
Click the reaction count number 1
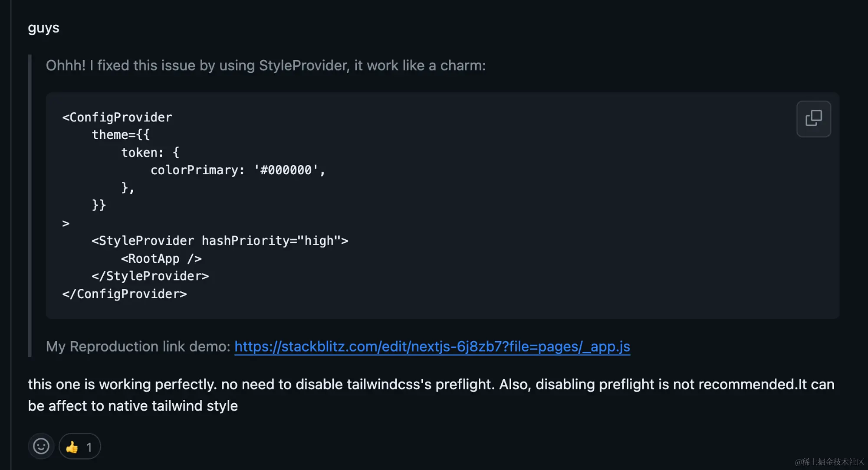tap(89, 447)
